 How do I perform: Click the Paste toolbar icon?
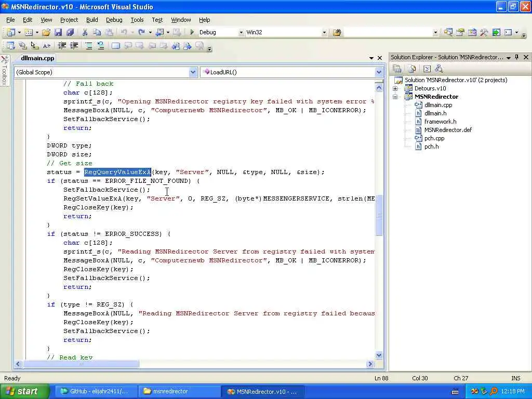109,32
